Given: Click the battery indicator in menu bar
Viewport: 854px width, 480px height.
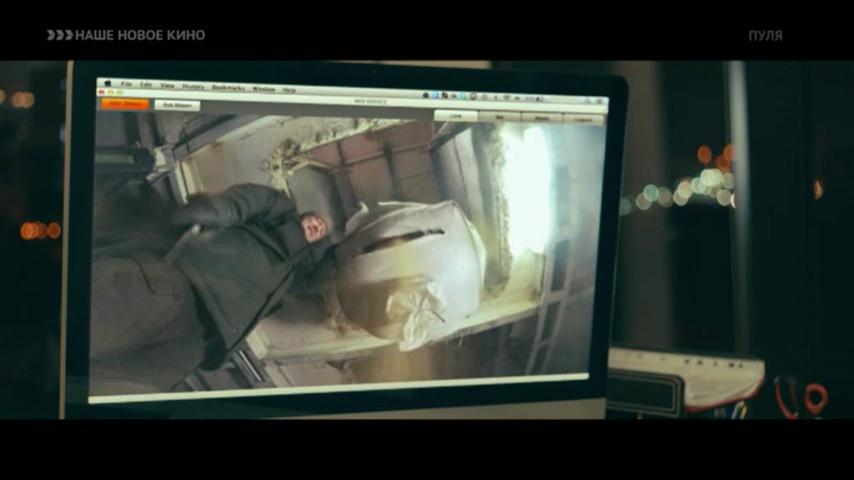Looking at the screenshot, I should [x=539, y=99].
